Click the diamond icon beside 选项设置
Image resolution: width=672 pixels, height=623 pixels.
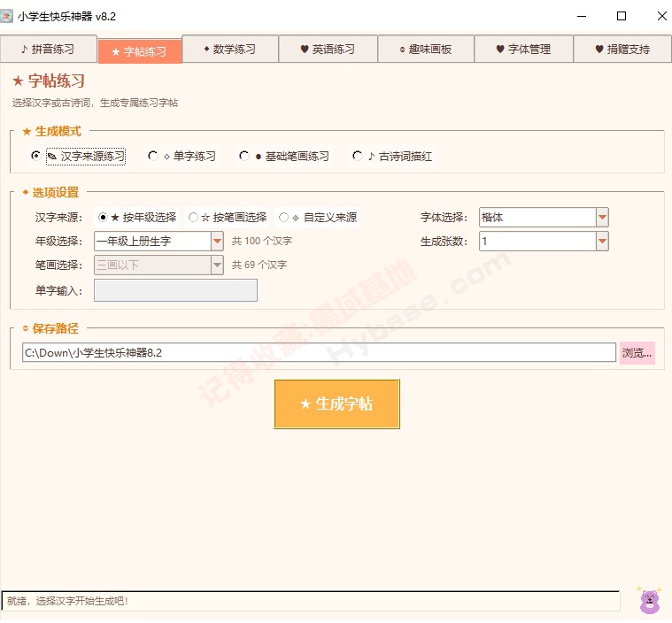(x=26, y=192)
